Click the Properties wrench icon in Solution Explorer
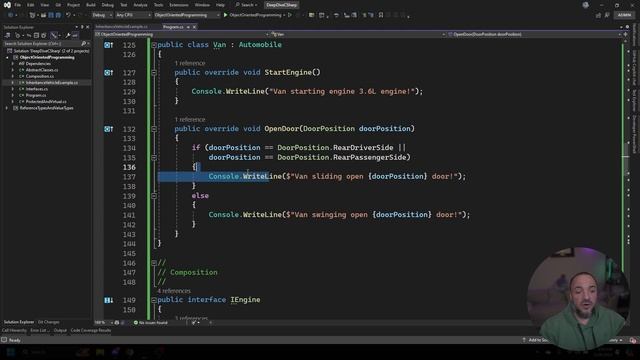The image size is (640, 360). (x=68, y=36)
